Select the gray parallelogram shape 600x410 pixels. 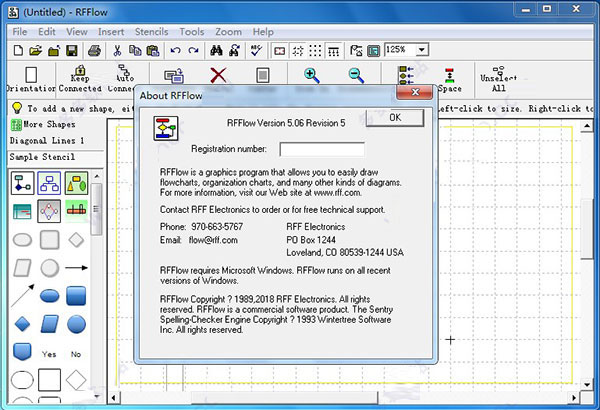point(22,268)
